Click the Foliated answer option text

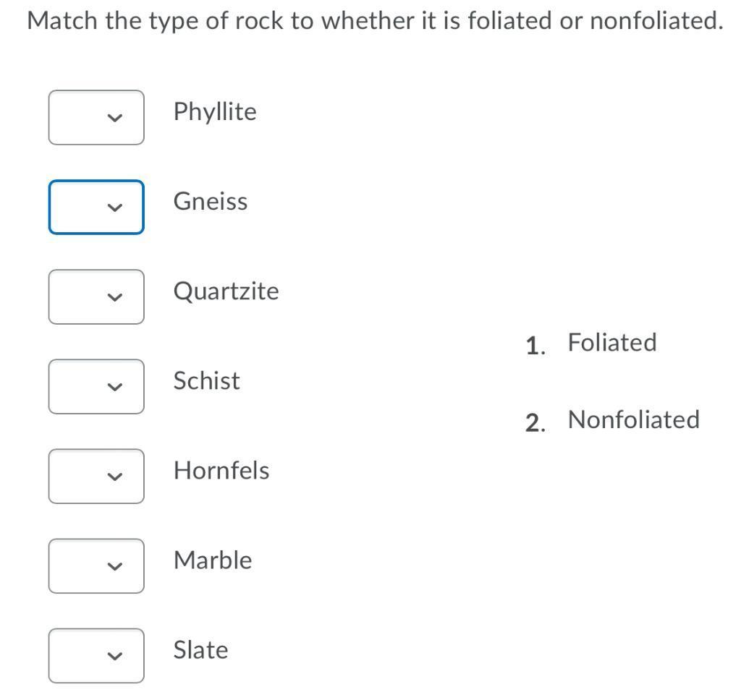(x=612, y=343)
